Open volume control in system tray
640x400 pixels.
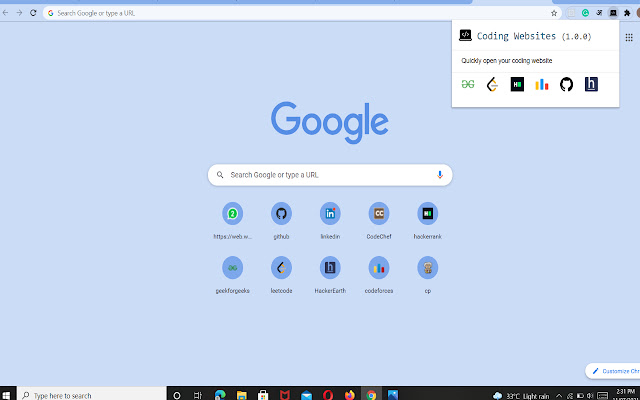(x=590, y=396)
